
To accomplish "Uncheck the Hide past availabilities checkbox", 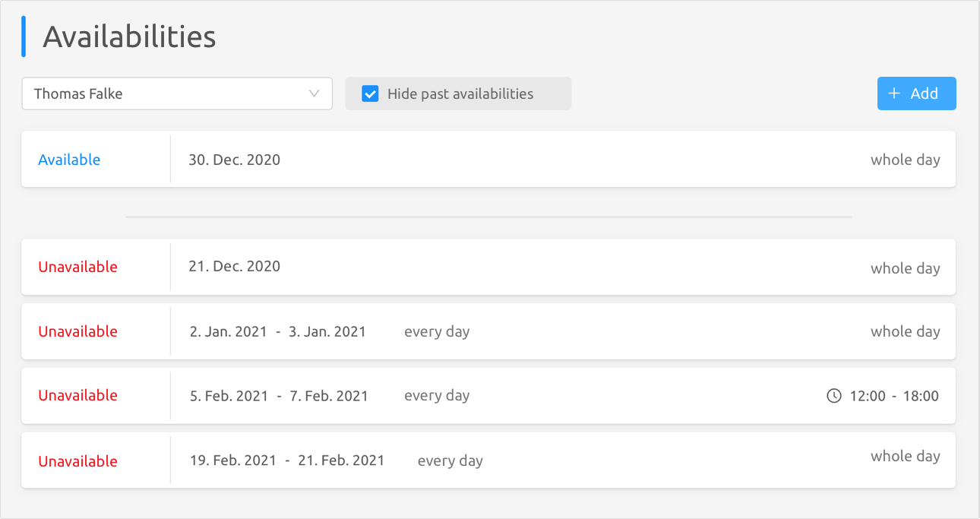I will 370,94.
